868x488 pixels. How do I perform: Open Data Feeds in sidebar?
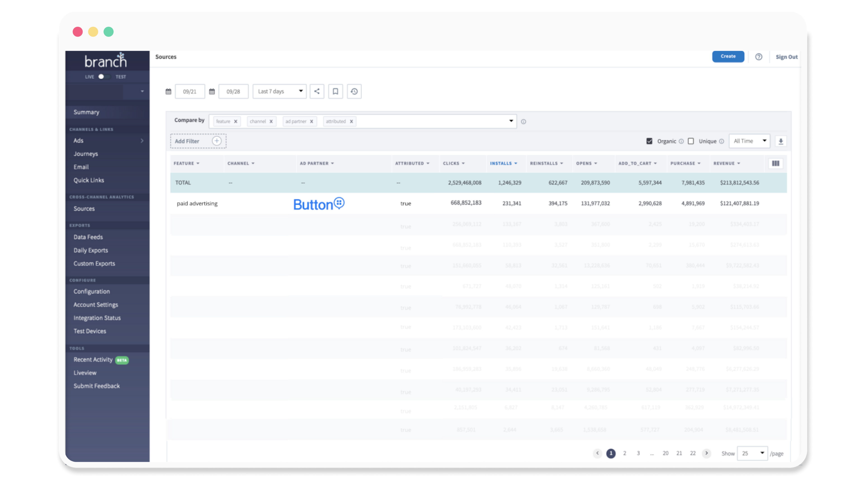tap(88, 237)
